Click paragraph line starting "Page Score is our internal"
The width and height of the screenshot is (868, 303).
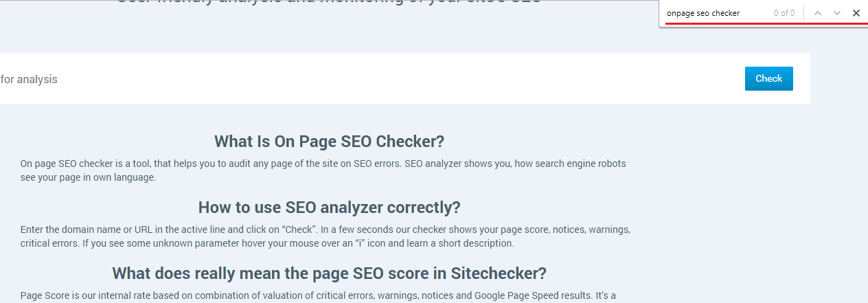318,295
